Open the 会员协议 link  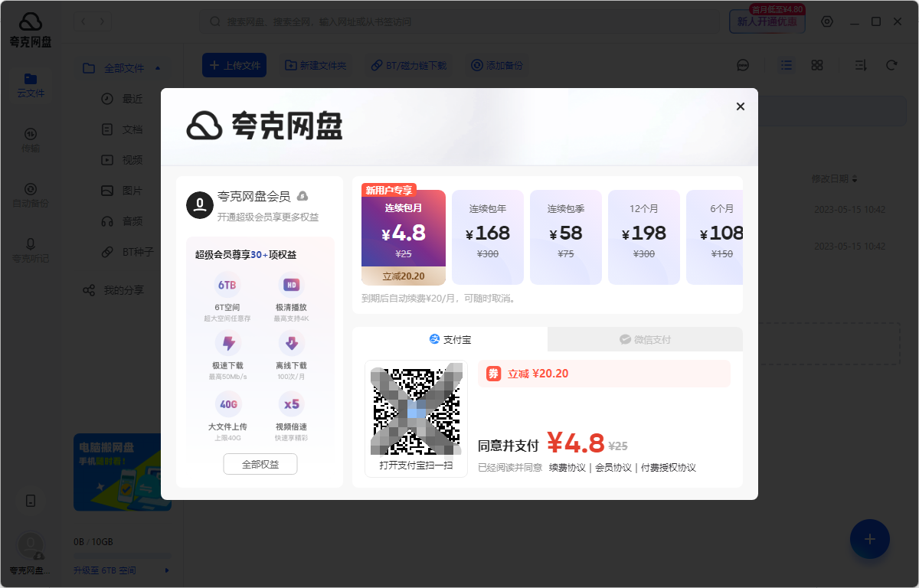[x=613, y=467]
